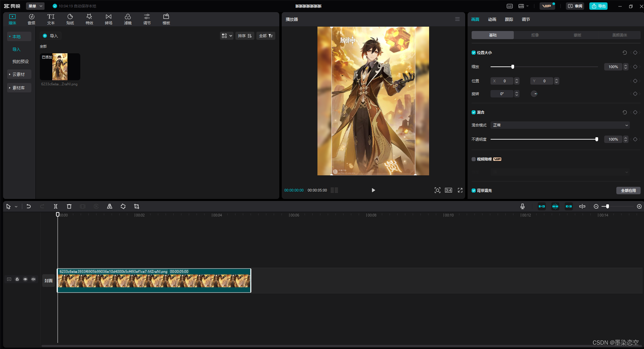Lock the main video track

(17, 279)
